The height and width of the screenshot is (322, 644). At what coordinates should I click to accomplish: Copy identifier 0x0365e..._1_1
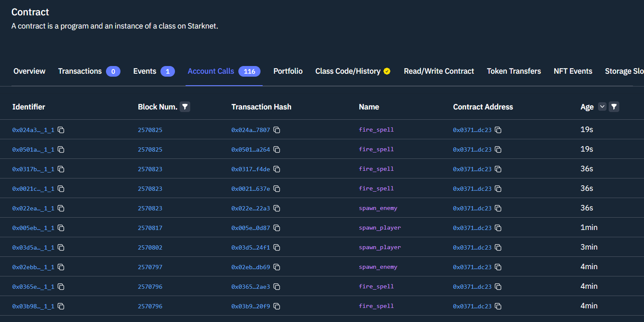pos(61,287)
